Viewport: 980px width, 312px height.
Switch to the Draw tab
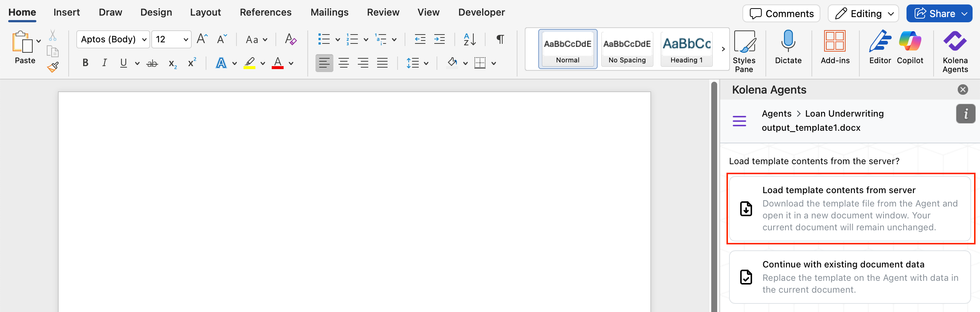(x=110, y=13)
